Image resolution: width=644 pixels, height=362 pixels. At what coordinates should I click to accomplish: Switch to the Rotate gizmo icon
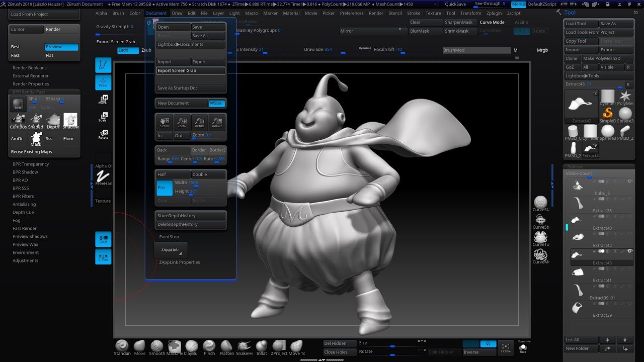pos(103,135)
